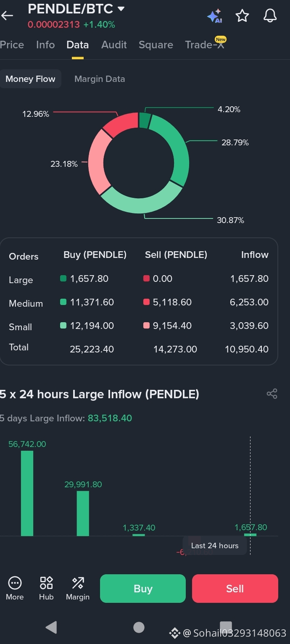
Task: Open the More menu icon
Action: coord(15,588)
